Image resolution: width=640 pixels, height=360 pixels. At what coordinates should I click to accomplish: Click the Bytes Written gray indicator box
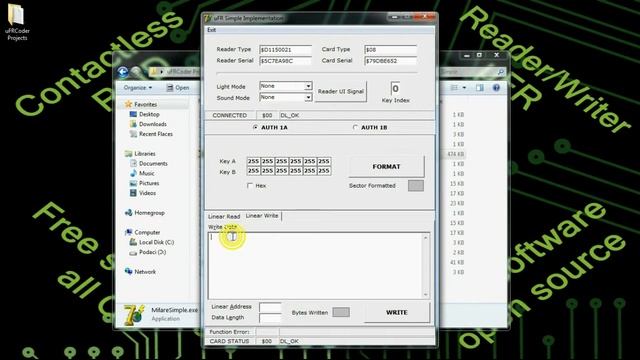(341, 312)
